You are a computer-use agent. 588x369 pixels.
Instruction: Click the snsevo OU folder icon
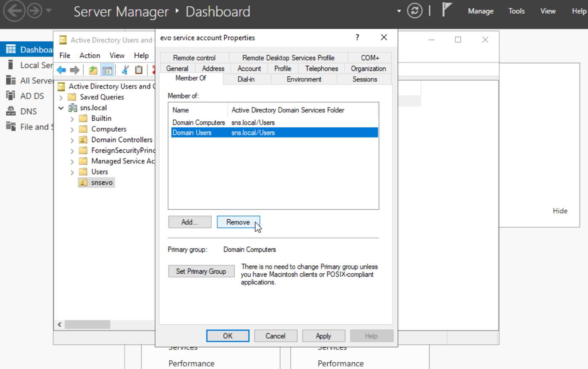pos(83,183)
